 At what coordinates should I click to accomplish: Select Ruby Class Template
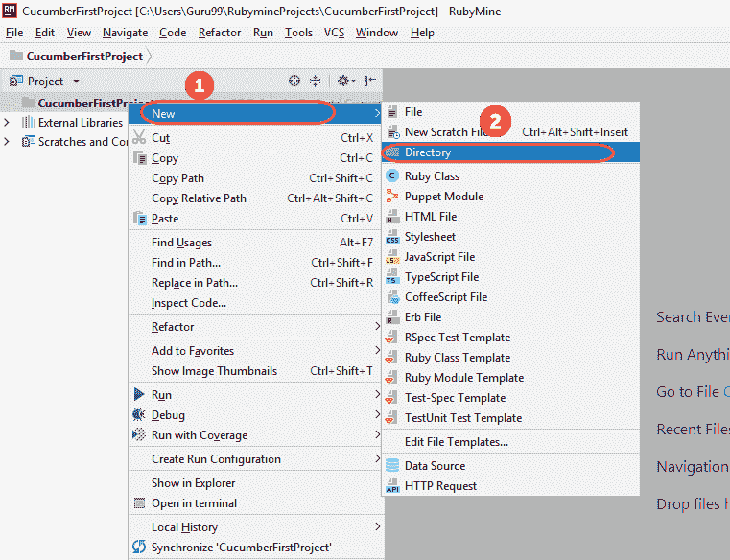coord(510,357)
